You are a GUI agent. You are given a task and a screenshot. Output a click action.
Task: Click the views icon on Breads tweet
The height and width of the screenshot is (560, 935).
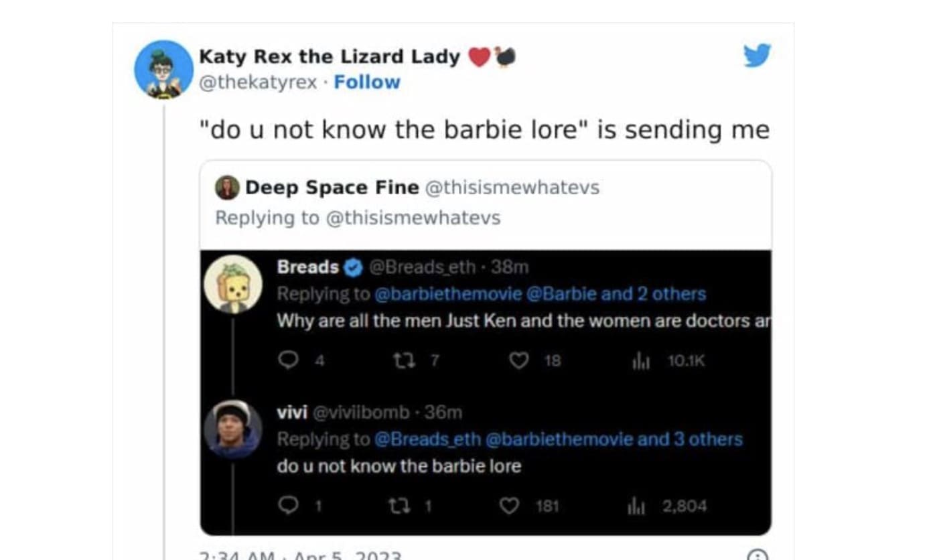(639, 362)
